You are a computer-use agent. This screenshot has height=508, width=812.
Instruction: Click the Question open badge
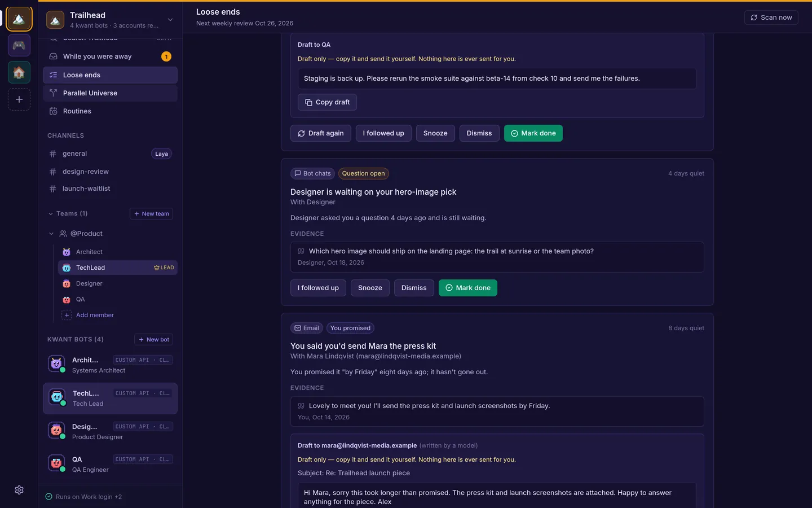(363, 173)
